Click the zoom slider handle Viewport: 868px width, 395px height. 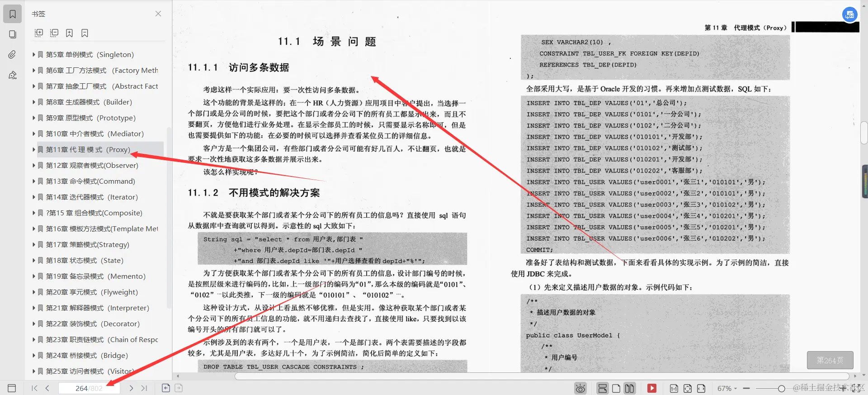781,388
